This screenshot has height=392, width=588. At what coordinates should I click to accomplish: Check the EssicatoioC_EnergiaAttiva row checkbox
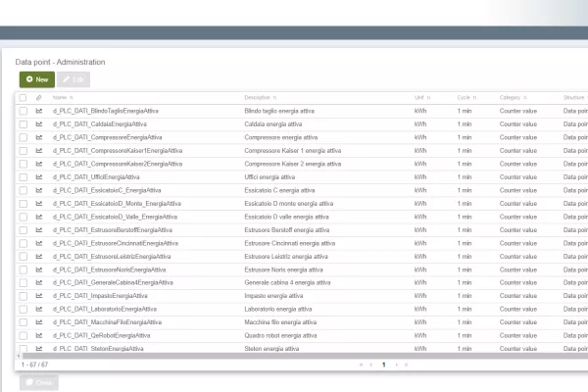coord(24,190)
